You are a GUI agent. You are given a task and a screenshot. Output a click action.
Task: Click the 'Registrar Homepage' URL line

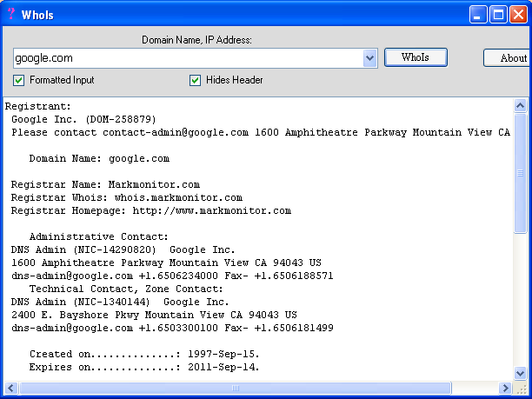coord(151,210)
